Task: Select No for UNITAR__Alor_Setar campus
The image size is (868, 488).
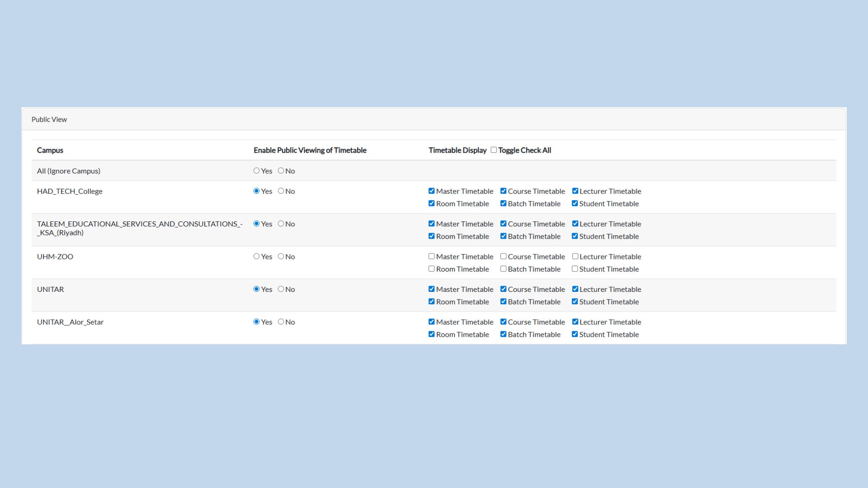Action: pyautogui.click(x=281, y=322)
